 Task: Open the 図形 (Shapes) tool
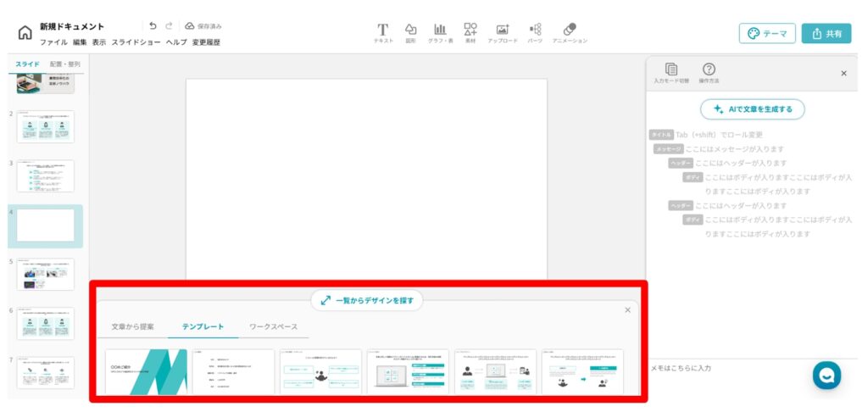coord(410,31)
